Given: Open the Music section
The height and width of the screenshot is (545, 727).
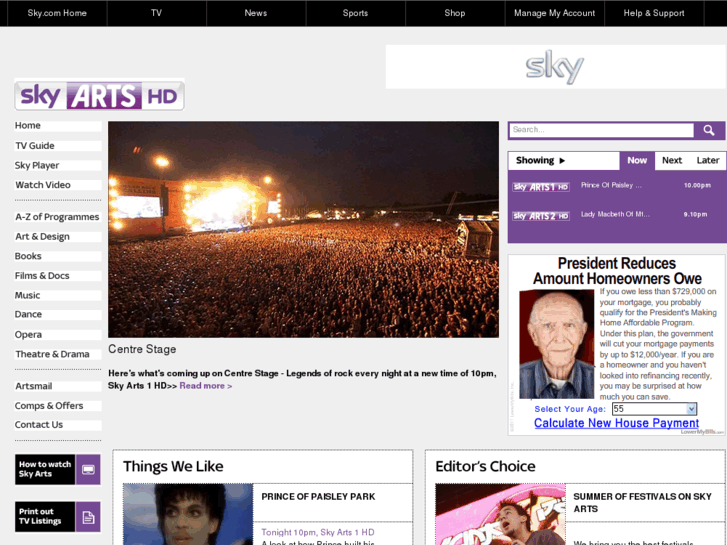Looking at the screenshot, I should coord(57,295).
